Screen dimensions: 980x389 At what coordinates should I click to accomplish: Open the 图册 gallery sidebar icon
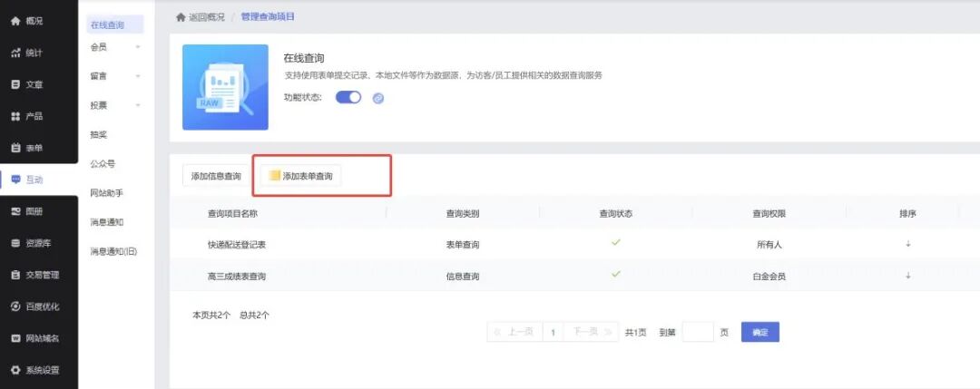[15, 211]
